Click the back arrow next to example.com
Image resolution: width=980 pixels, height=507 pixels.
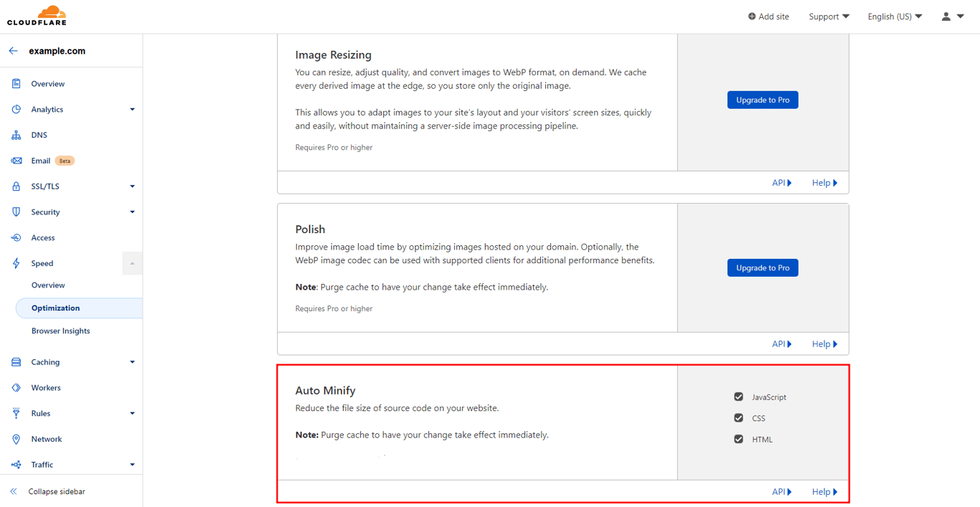11,50
